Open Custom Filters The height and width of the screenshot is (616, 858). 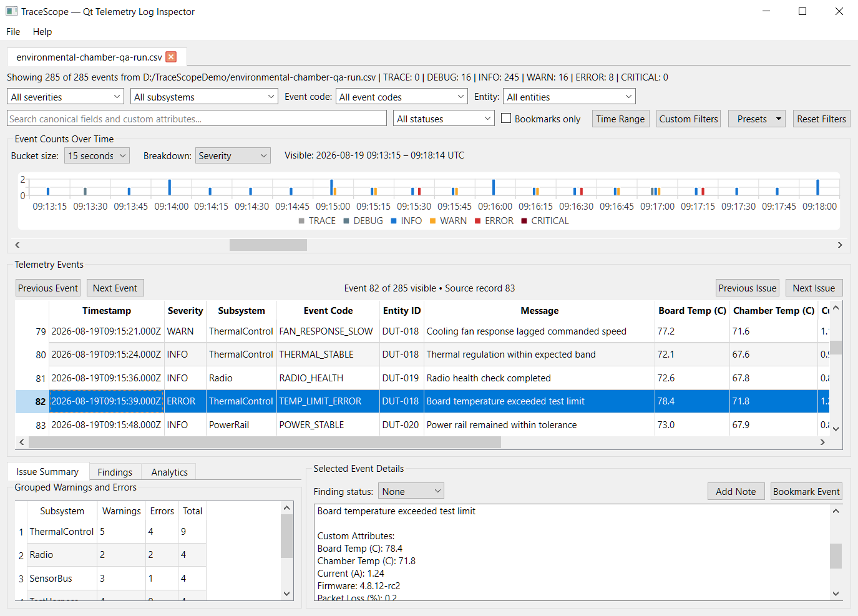(x=688, y=119)
